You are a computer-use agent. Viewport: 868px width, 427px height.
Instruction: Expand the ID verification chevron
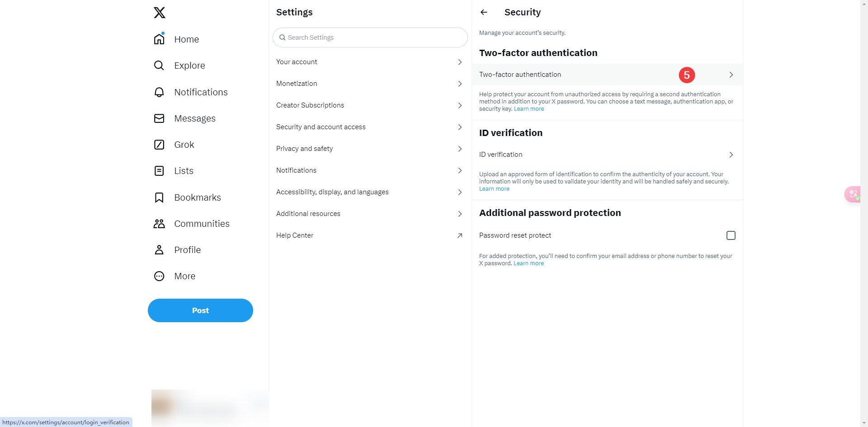pyautogui.click(x=731, y=155)
